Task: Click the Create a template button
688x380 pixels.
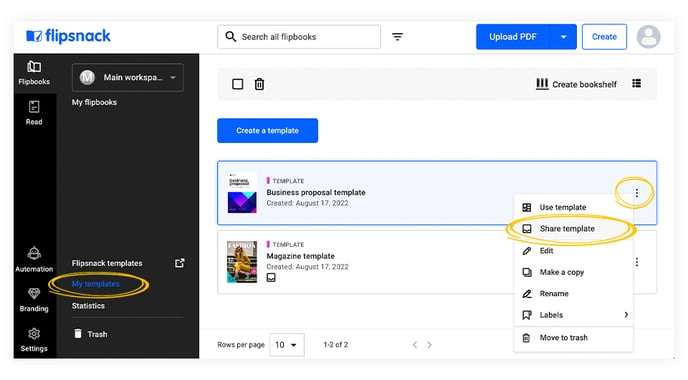Action: click(x=267, y=130)
